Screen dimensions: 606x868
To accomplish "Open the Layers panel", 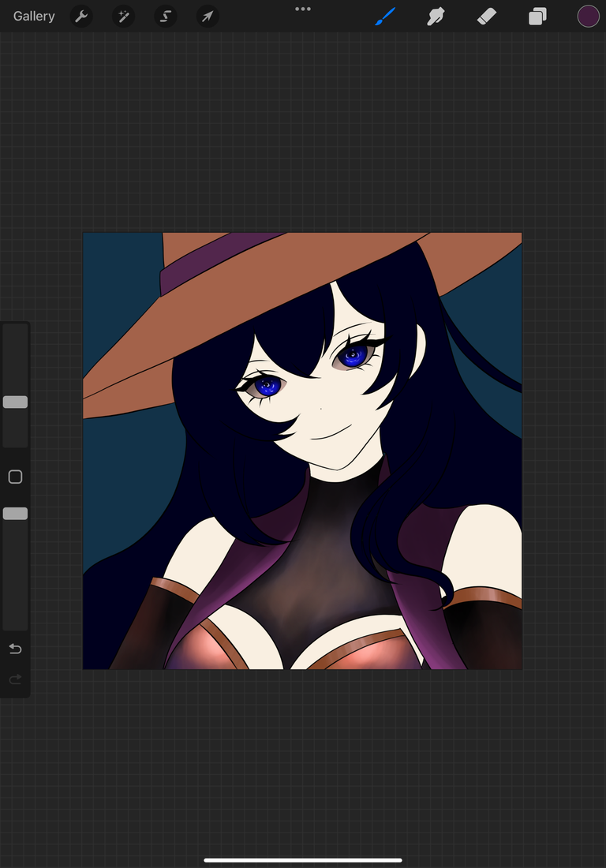I will pyautogui.click(x=537, y=16).
